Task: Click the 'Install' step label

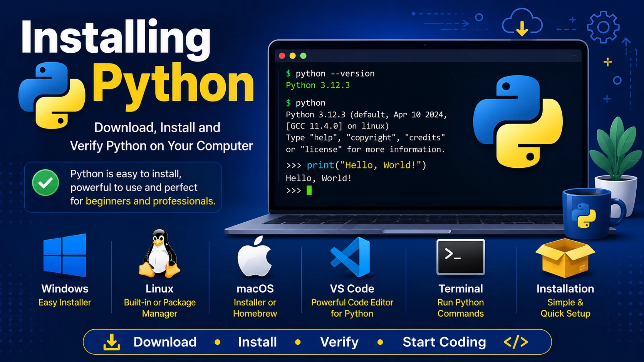Action: 257,342
